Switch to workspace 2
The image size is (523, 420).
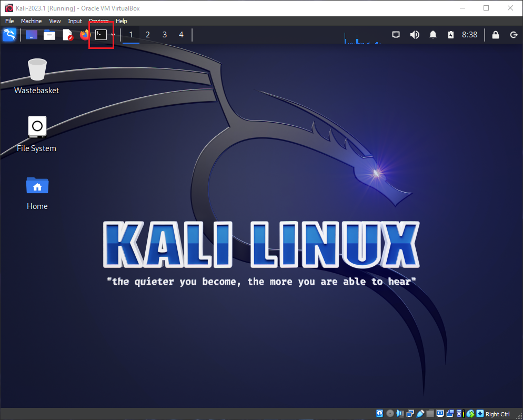coord(147,35)
